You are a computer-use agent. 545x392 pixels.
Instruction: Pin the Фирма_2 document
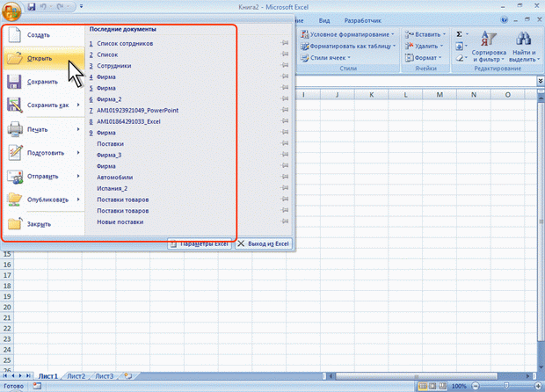tap(285, 98)
